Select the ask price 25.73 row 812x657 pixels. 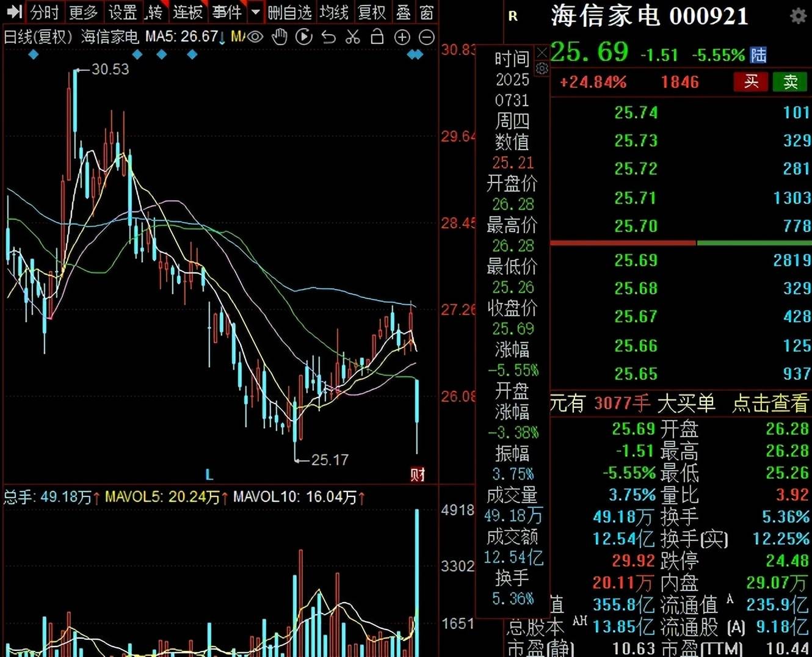pos(681,140)
